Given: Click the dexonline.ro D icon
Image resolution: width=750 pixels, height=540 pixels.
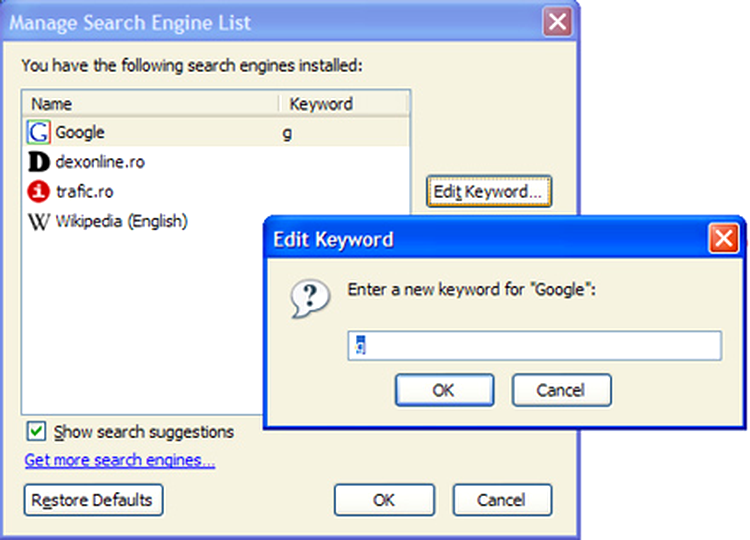Looking at the screenshot, I should 38,162.
